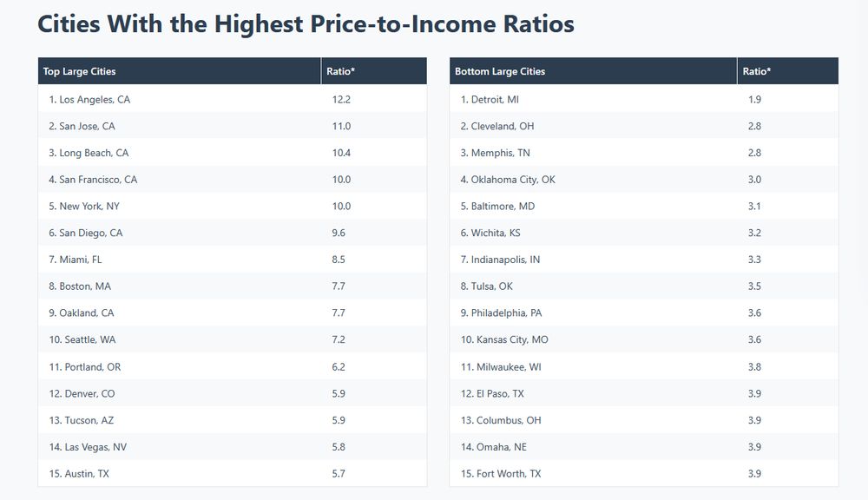Image resolution: width=868 pixels, height=500 pixels.
Task: Click the 12.2 ratio for Los Angeles
Action: [341, 100]
